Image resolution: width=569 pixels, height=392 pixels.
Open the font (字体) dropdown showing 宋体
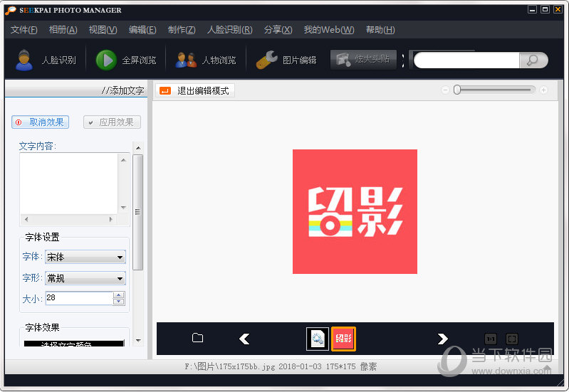coord(85,257)
